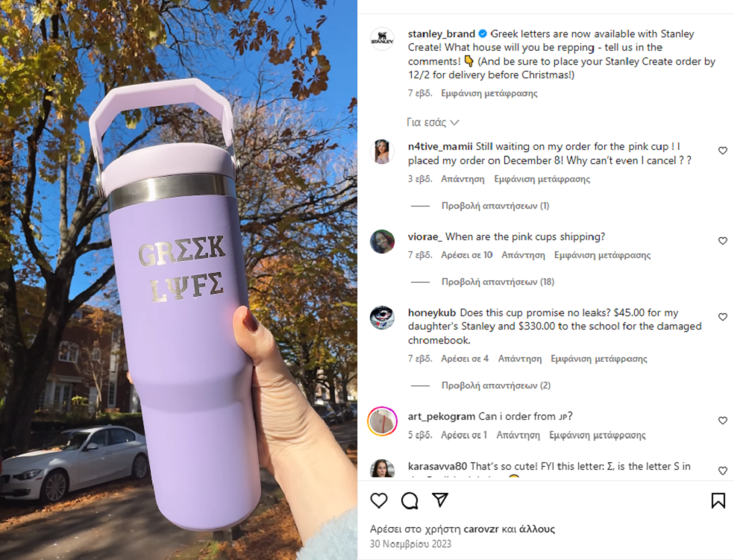Reply to the honeykub comment via Απάντηση
This screenshot has height=560, width=746.
coord(519,359)
